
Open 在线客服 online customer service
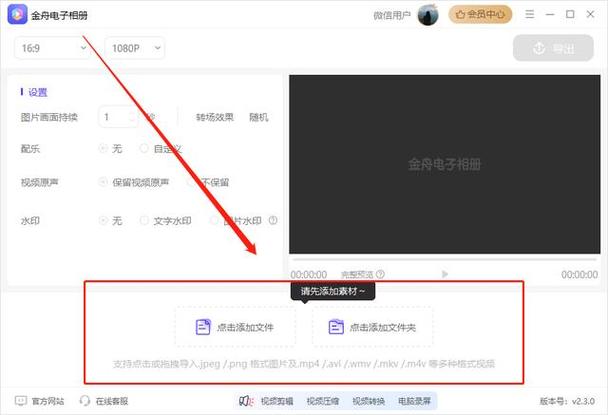112,401
